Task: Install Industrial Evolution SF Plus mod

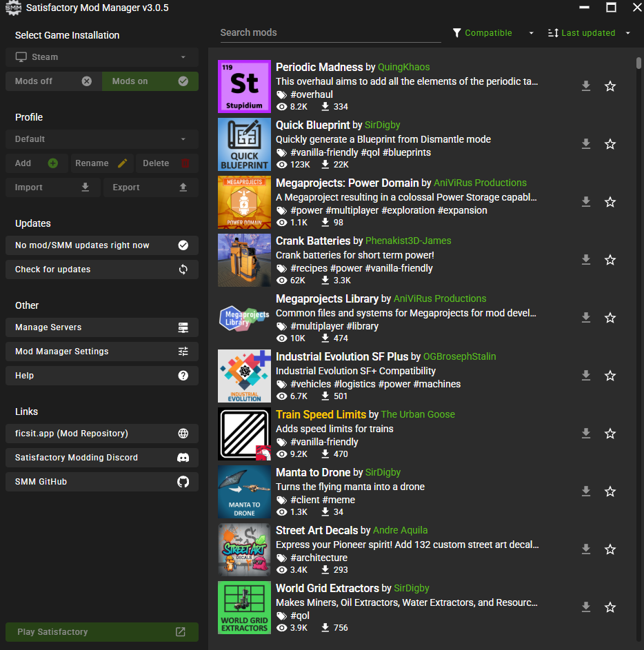Action: [x=585, y=376]
